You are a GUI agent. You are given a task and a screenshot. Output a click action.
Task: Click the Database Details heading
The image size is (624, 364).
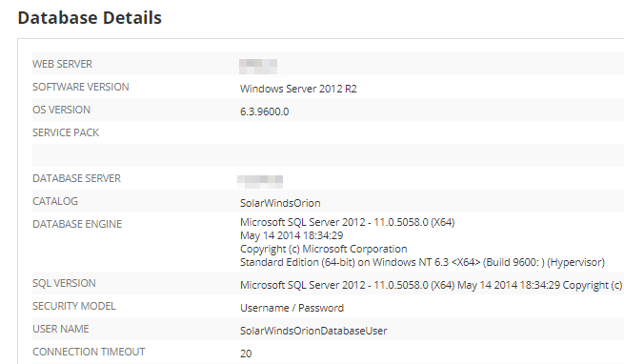click(x=90, y=18)
